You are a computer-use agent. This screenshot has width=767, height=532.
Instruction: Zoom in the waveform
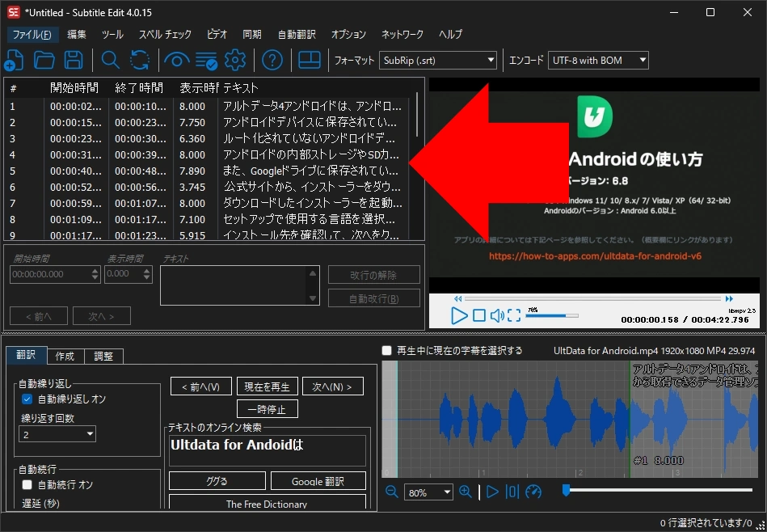coord(466,492)
